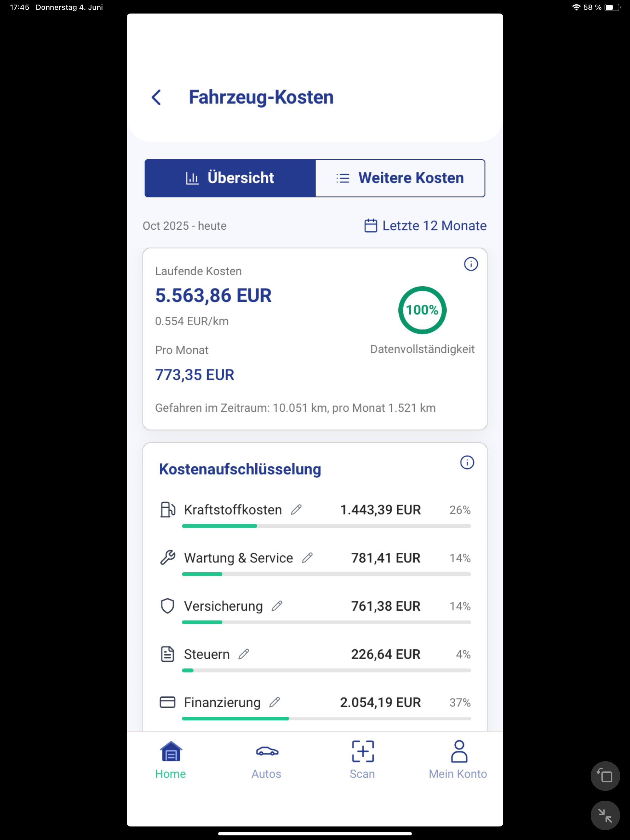This screenshot has width=630, height=840.
Task: Switch to the Übersicht tab
Action: pos(230,178)
